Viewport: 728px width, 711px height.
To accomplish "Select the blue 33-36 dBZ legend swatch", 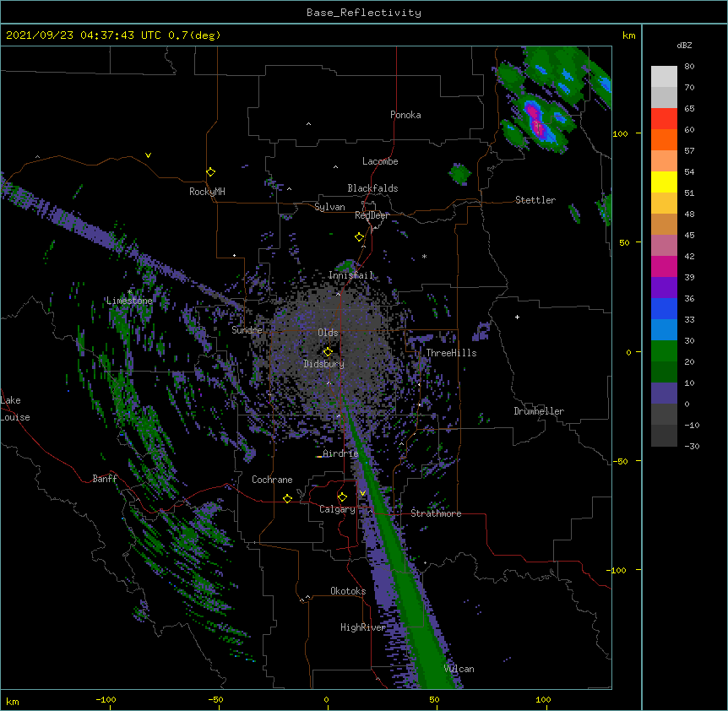I will (x=664, y=308).
